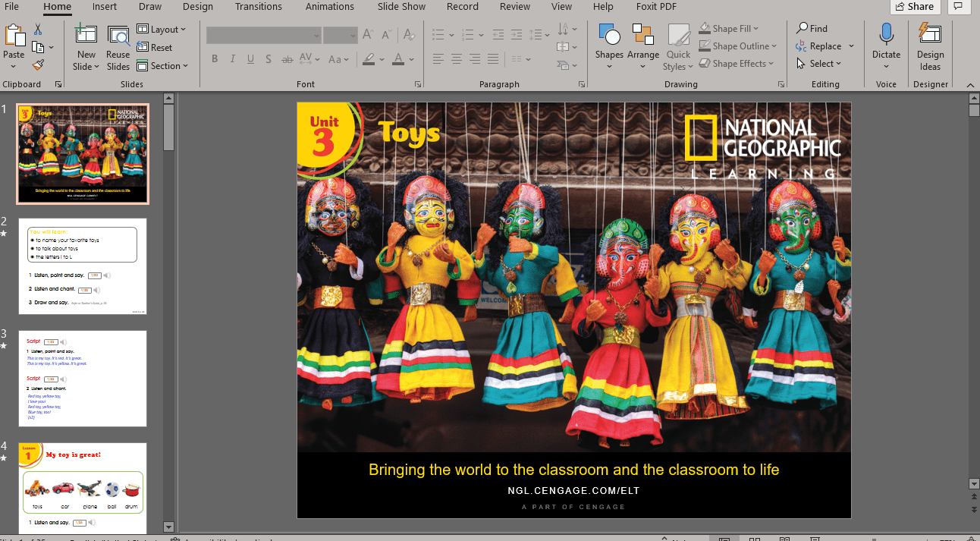
Task: Select the Bold formatting icon
Action: [215, 58]
